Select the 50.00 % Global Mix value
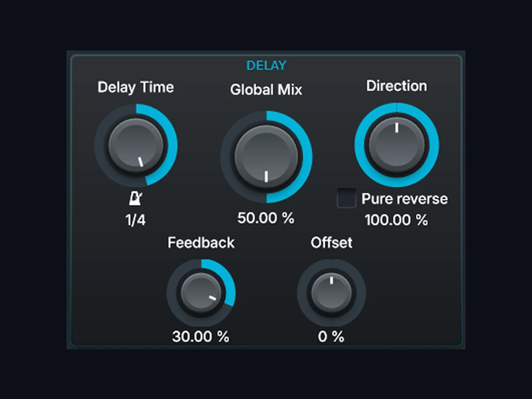This screenshot has height=399, width=532. pyautogui.click(x=266, y=218)
